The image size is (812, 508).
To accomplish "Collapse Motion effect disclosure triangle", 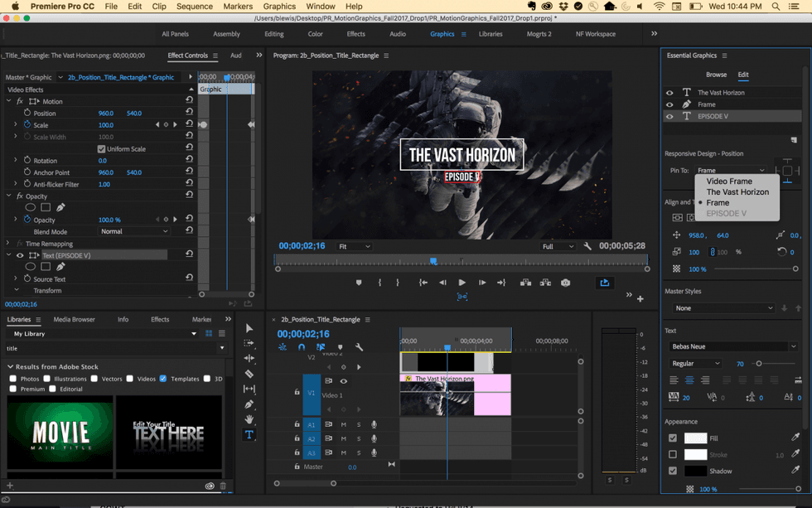I will point(9,101).
